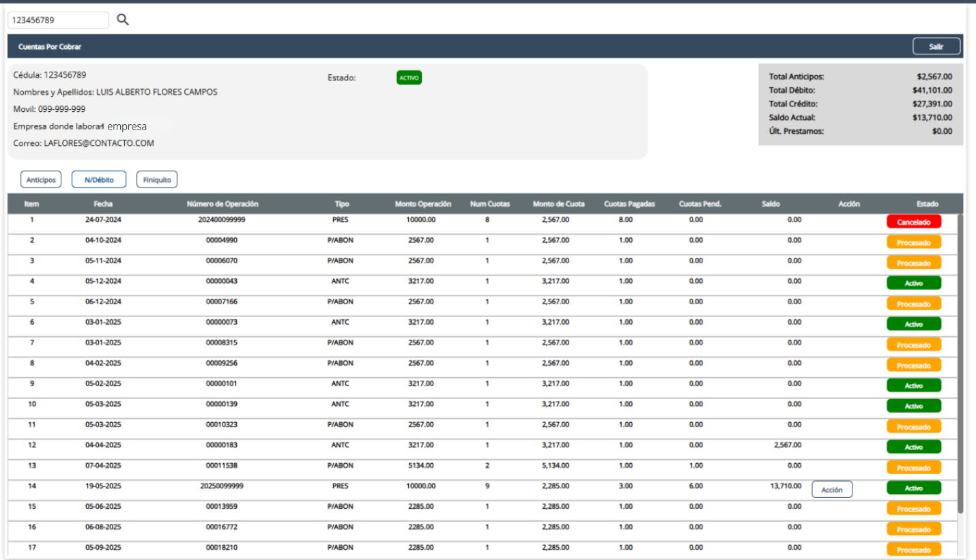
Task: Click the green ACTIVO status badge
Action: (409, 78)
